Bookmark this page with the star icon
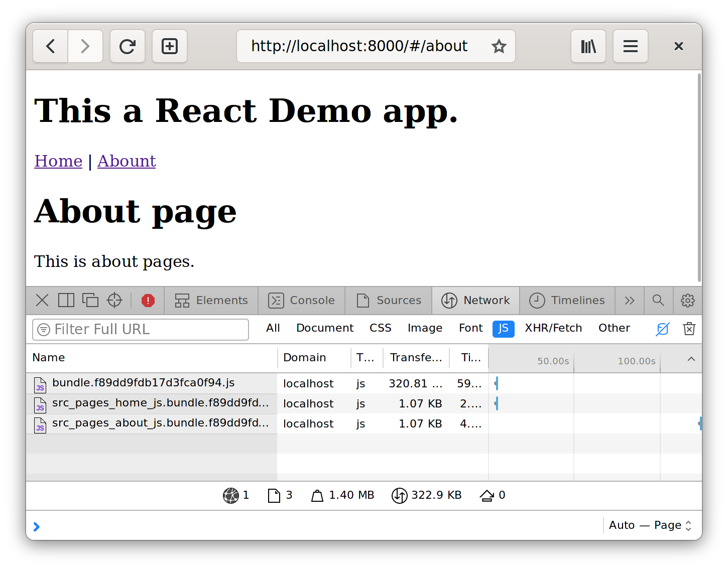728x569 pixels. point(499,47)
